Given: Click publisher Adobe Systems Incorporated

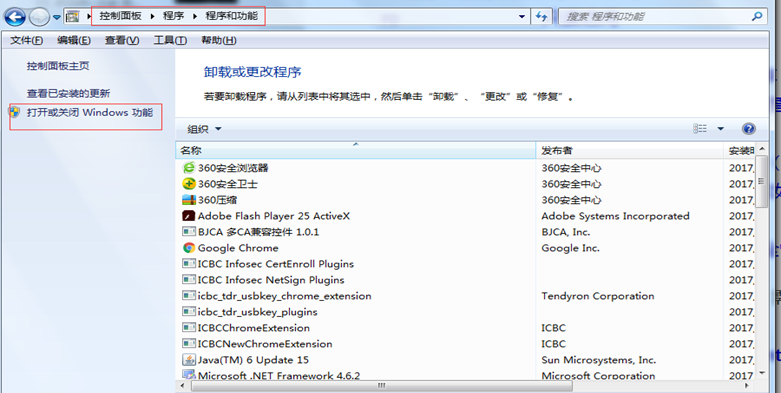Looking at the screenshot, I should pyautogui.click(x=615, y=216).
